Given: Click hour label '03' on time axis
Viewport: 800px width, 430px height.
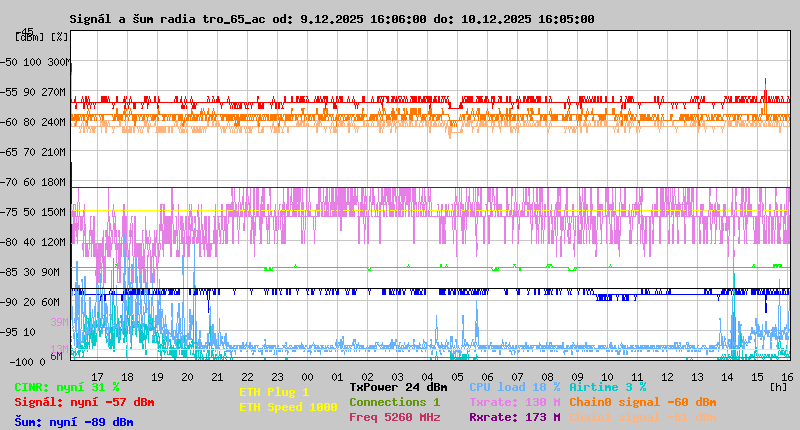Looking at the screenshot, I should point(397,377).
